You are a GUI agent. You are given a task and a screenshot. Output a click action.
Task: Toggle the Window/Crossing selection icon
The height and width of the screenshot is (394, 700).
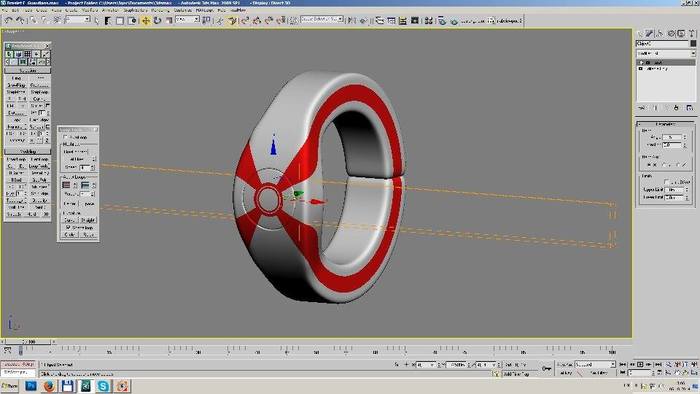(x=132, y=21)
